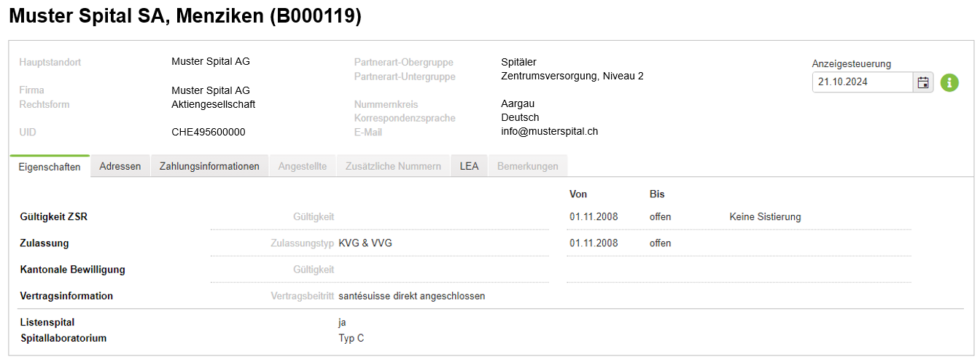Click the Hauptstandort value Muster Spital AG
Screen dimensions: 980x362
(x=211, y=62)
